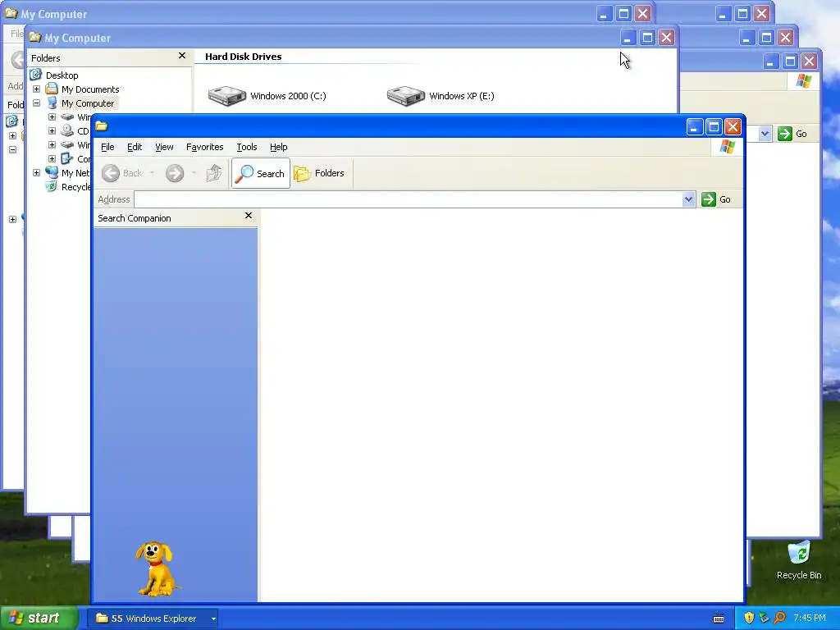Select the Windows XP (E:) drive icon
Screen dimensions: 840x630
(406, 96)
